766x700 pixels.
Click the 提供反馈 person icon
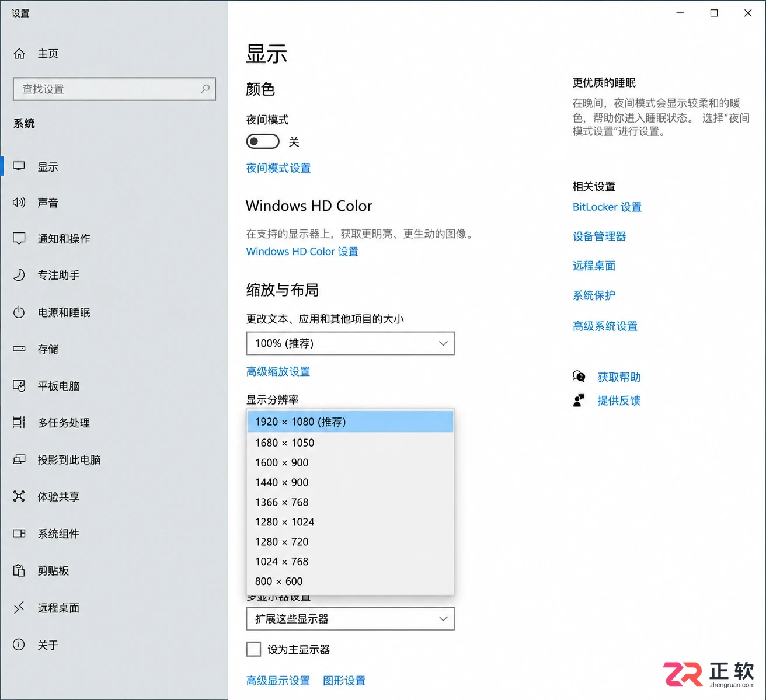[x=579, y=401]
